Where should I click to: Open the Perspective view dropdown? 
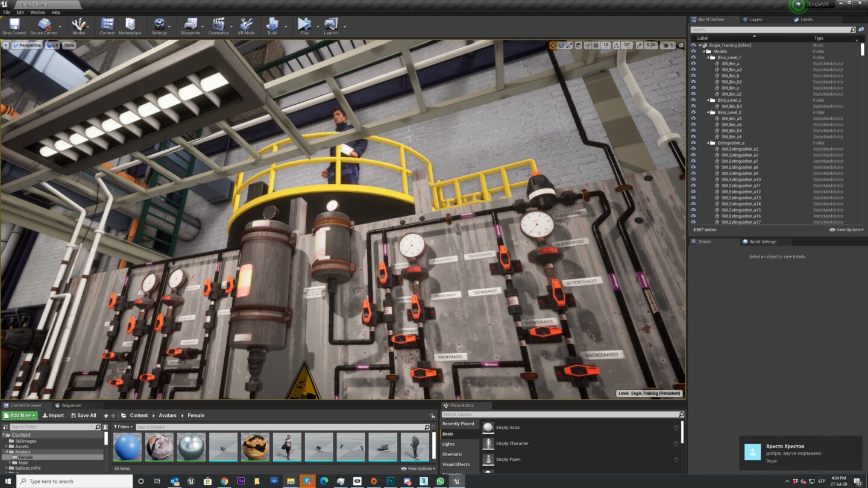coord(27,45)
